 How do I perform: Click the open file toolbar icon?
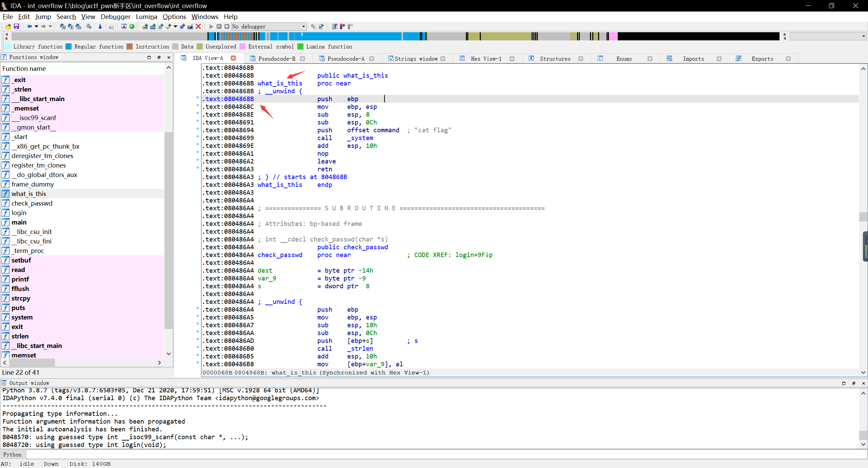pyautogui.click(x=8, y=26)
